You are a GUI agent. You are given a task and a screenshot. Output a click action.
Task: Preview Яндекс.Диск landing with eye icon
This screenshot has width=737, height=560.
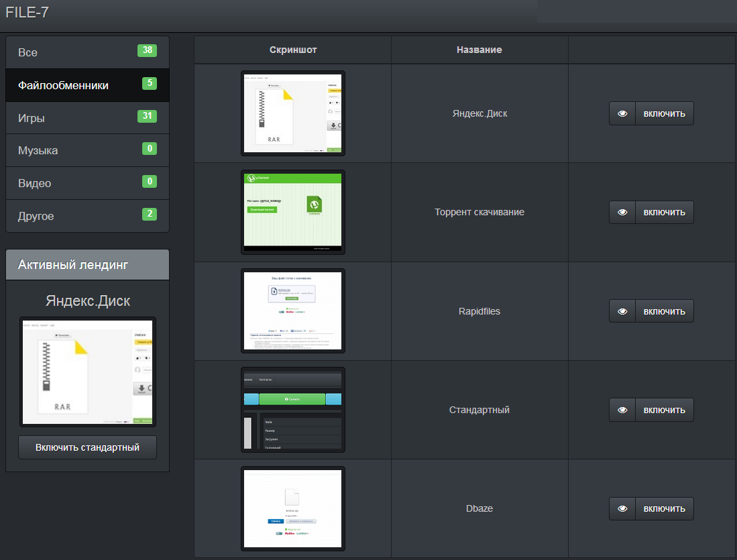tap(622, 113)
